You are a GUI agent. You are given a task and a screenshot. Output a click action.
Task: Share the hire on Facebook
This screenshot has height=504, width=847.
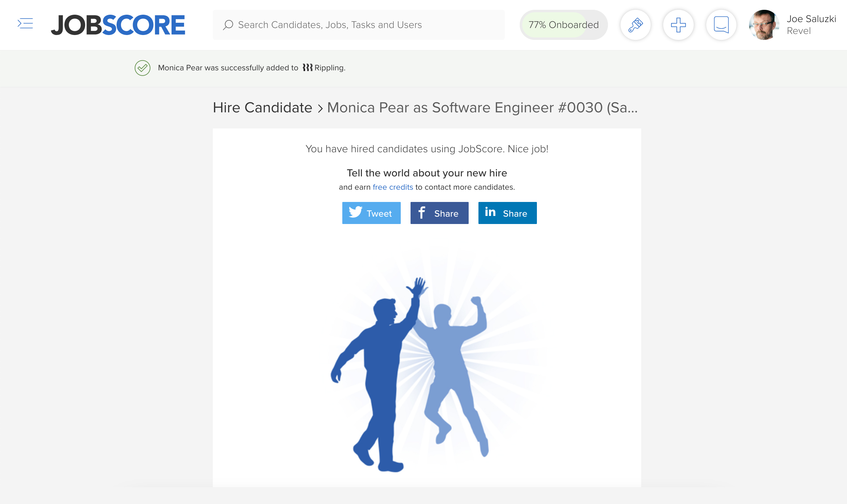click(x=439, y=213)
